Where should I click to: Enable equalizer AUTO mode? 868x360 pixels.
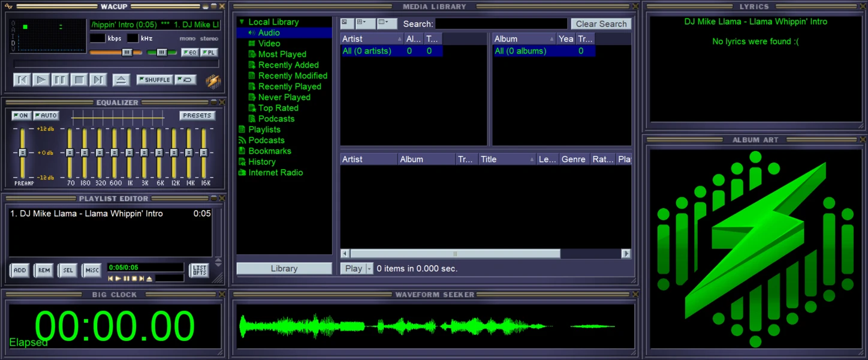[x=46, y=115]
